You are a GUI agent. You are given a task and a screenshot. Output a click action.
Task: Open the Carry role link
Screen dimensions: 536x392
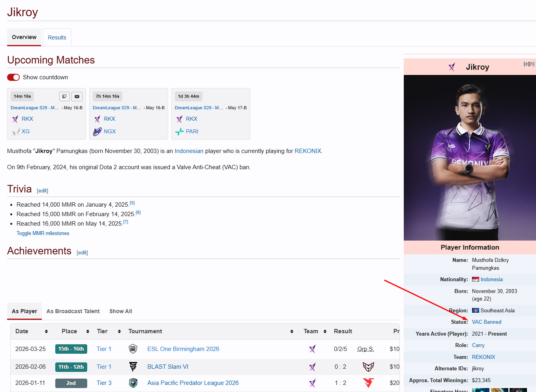(x=478, y=345)
